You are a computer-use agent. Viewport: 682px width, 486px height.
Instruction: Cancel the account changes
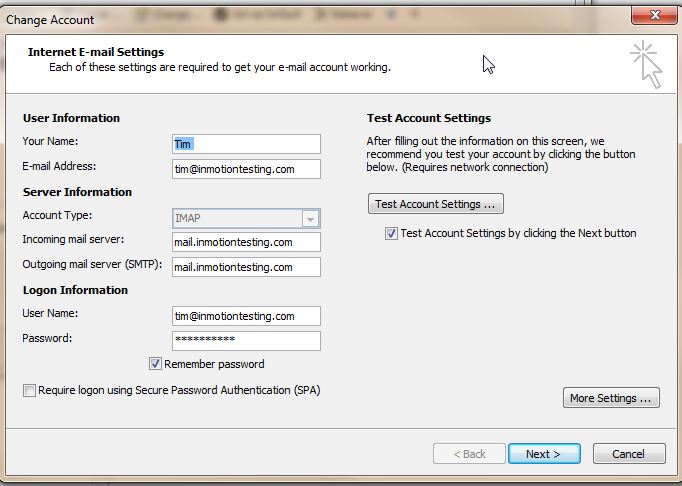point(628,453)
